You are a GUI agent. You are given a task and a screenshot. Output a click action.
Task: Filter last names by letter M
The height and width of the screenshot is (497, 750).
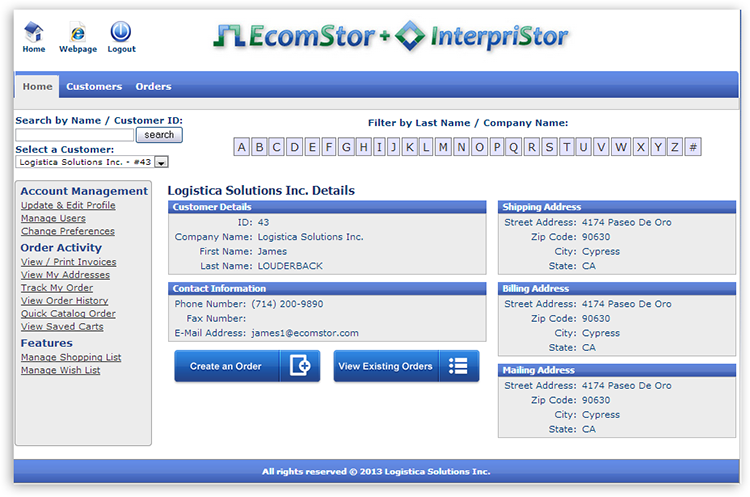[443, 147]
